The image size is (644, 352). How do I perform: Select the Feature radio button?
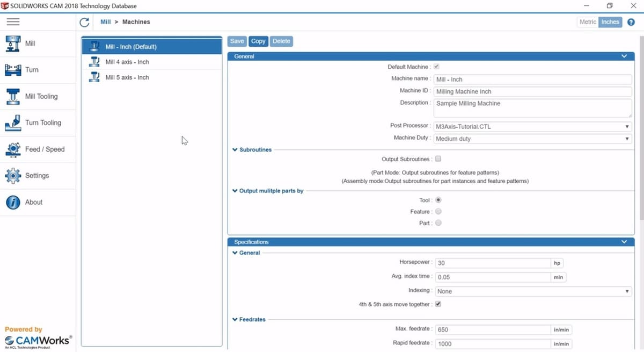pyautogui.click(x=438, y=212)
